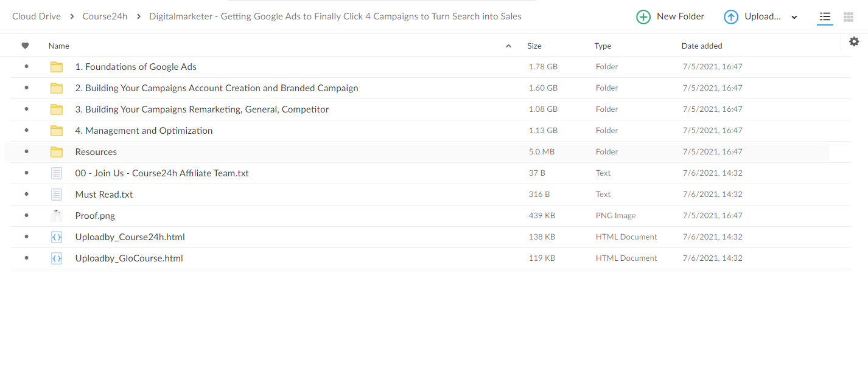Click folder icon of Remarketing, General, Competitor
Screen dimensions: 868x383
[x=57, y=109]
